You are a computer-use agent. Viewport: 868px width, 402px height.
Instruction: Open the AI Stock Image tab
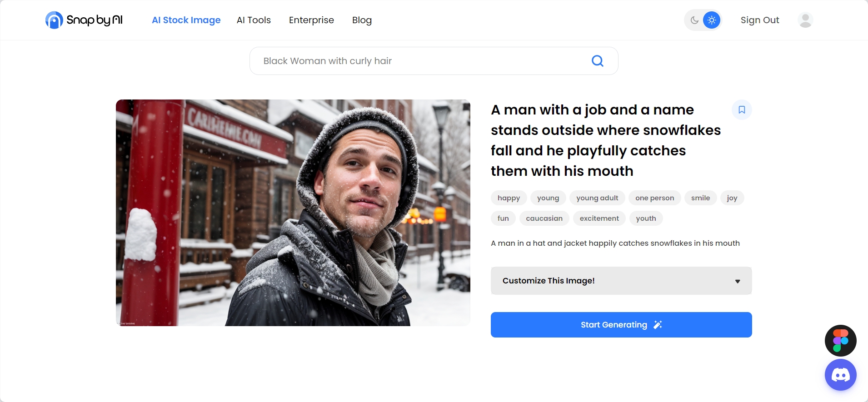pyautogui.click(x=186, y=20)
